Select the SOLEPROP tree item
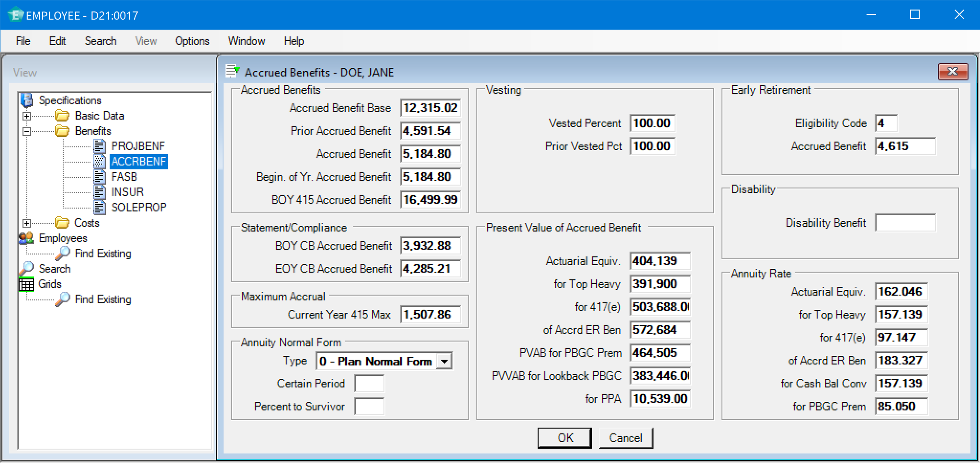980x464 pixels. click(x=139, y=207)
